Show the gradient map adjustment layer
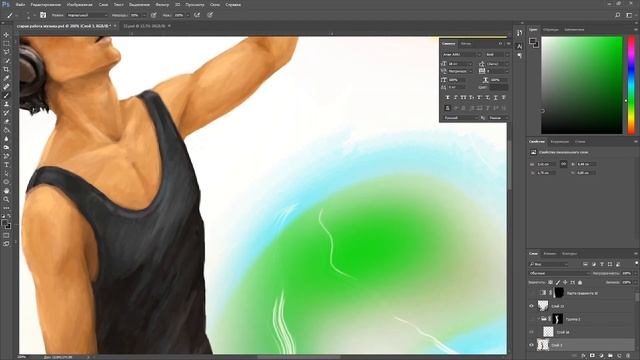The image size is (640, 360). tap(531, 293)
